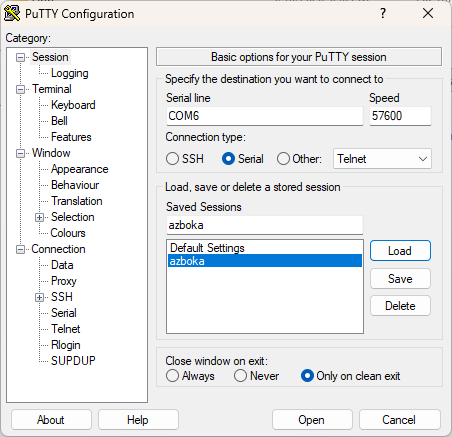Click the Speed field containing 57600
Image resolution: width=452 pixels, height=437 pixels.
click(x=400, y=116)
